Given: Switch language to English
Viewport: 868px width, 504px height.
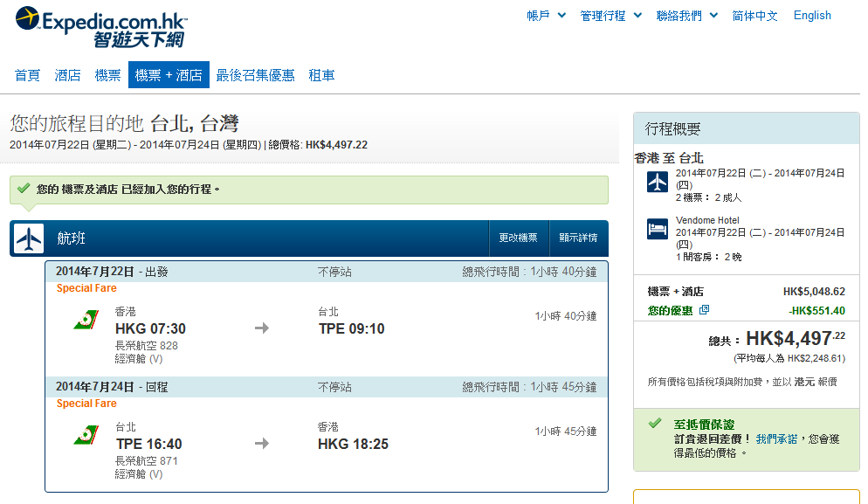Looking at the screenshot, I should (x=812, y=16).
